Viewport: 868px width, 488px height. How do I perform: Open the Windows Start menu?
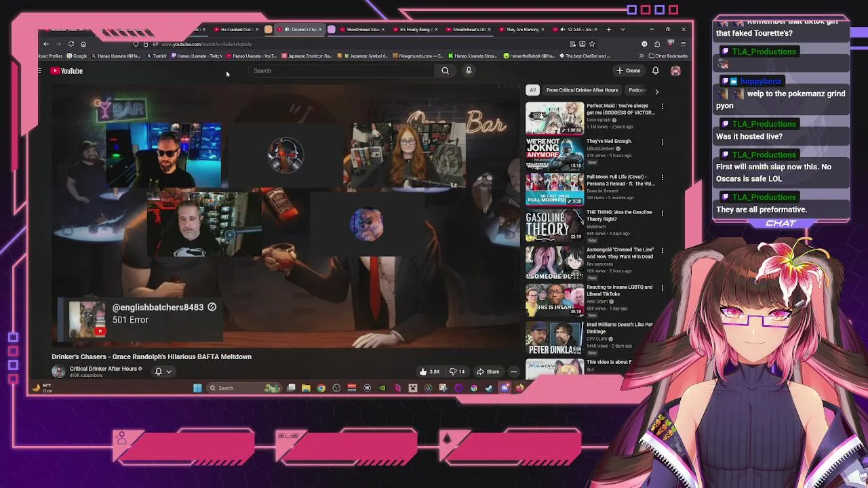[x=197, y=388]
